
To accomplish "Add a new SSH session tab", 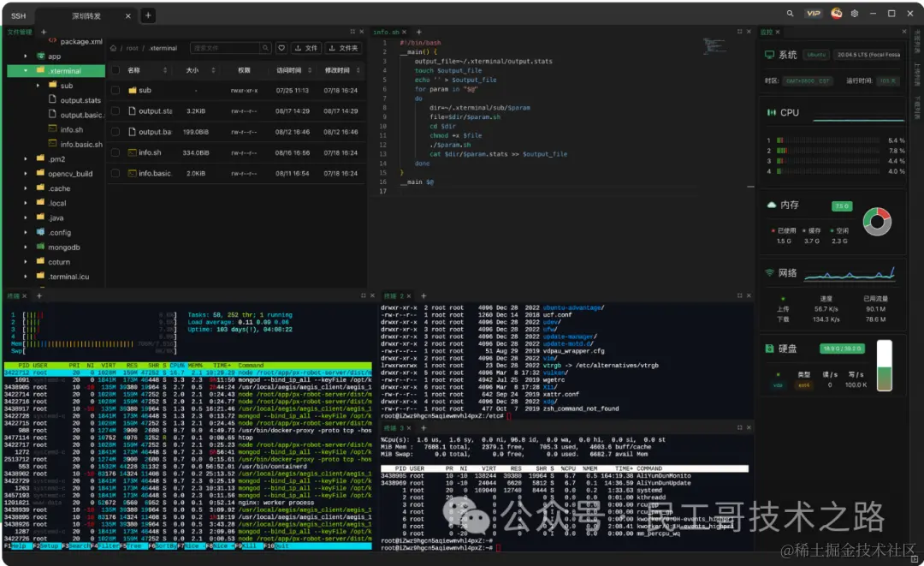I will 148,15.
